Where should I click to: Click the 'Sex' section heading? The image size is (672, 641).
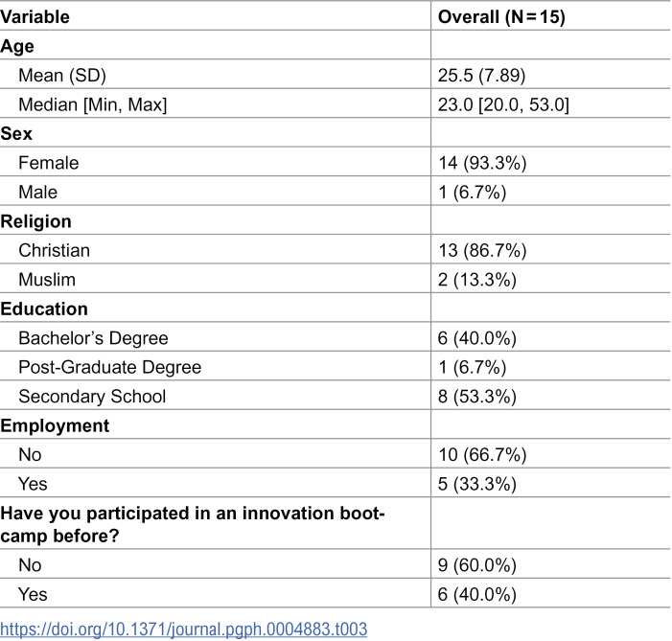[16, 133]
